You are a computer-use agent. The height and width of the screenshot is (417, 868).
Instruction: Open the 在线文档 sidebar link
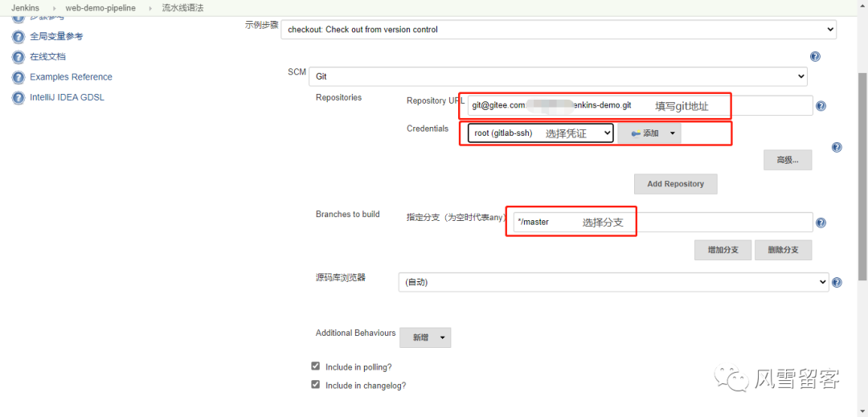[48, 57]
